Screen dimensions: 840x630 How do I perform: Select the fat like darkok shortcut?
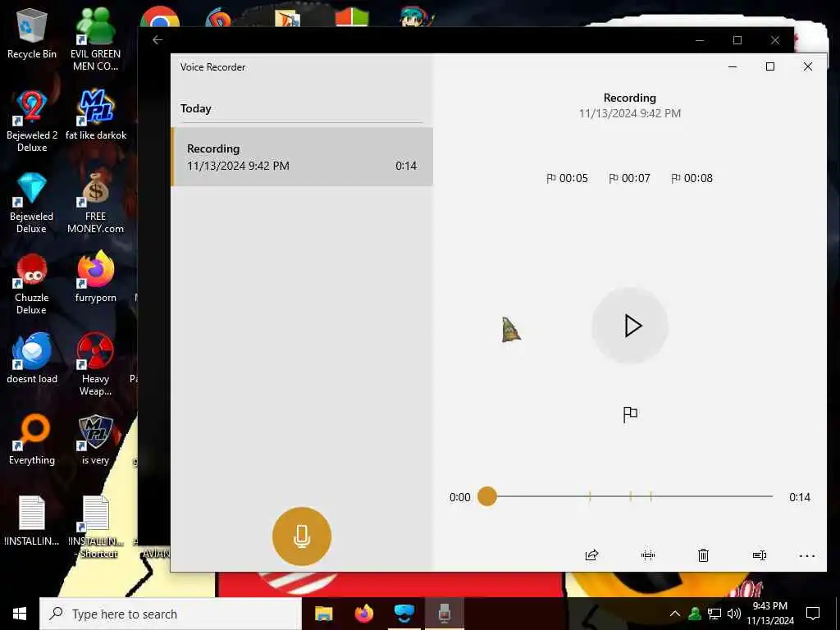[96, 115]
